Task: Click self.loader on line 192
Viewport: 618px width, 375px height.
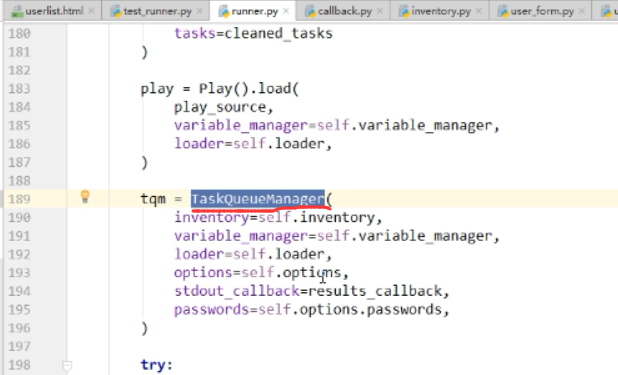Action: coord(279,254)
